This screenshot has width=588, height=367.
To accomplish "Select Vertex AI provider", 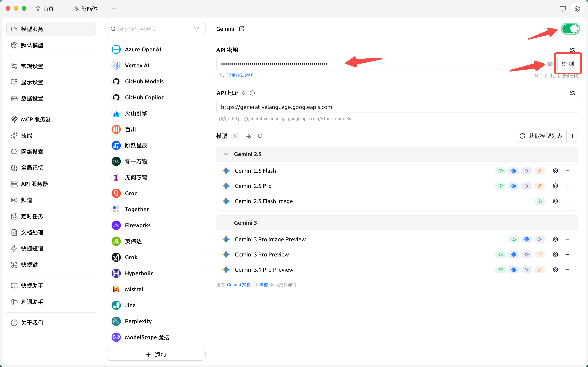I will pos(155,66).
